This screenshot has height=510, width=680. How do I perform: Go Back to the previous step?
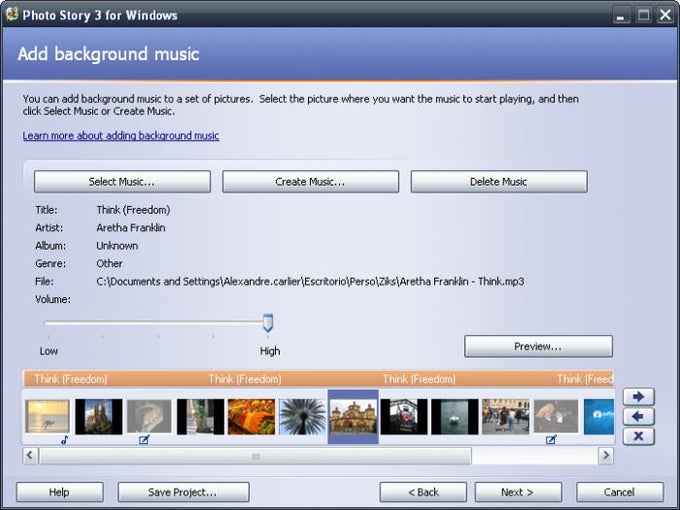click(423, 492)
